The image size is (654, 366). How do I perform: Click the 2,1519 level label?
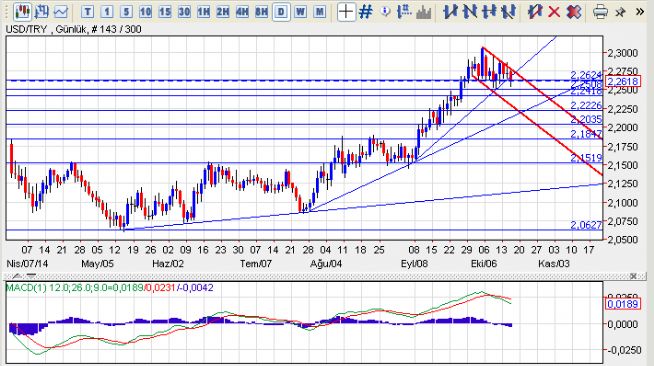pos(586,158)
